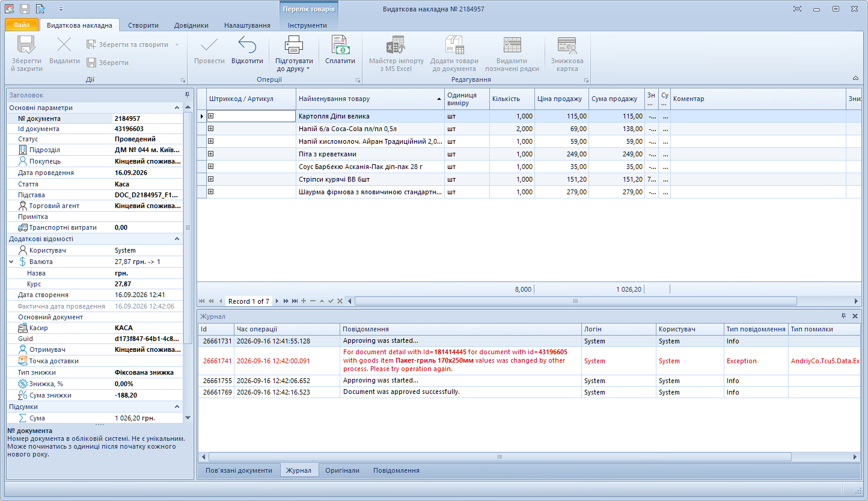Expand the Картопля Діпи велика row
This screenshot has height=501, width=868.
point(210,115)
